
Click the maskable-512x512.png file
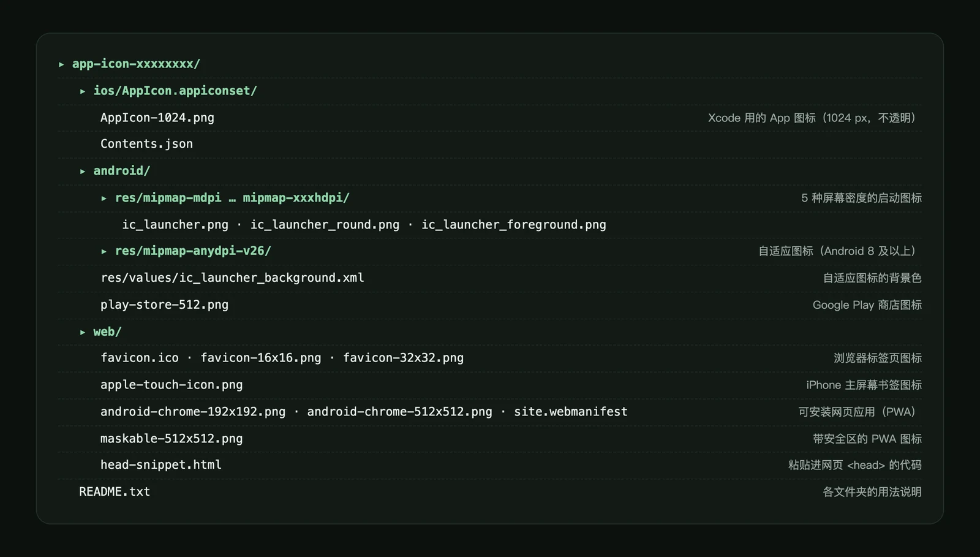pyautogui.click(x=171, y=439)
